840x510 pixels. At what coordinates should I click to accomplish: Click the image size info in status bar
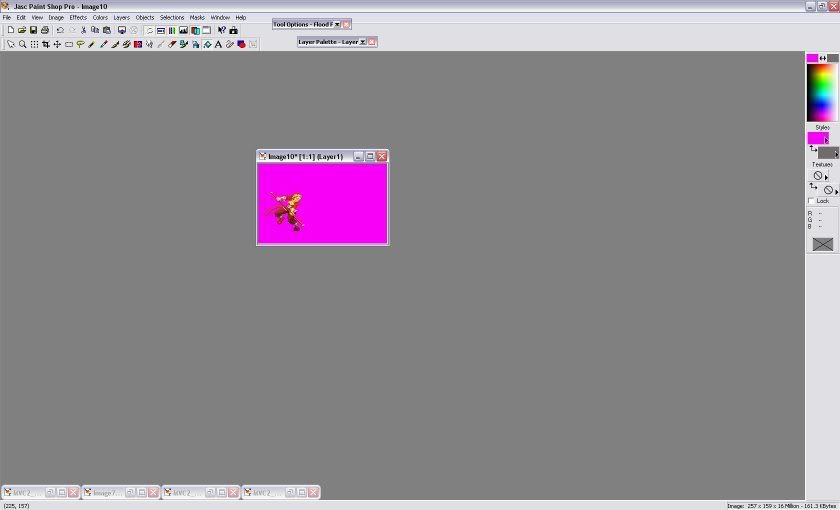tap(782, 506)
